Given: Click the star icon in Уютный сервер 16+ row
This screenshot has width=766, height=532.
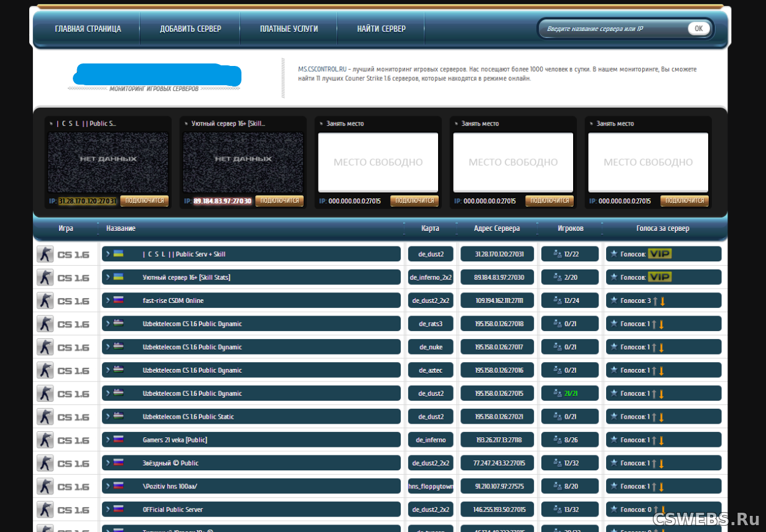Looking at the screenshot, I should coord(614,277).
